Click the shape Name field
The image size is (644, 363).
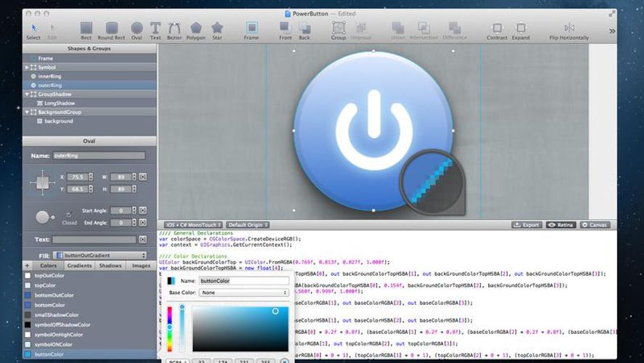[x=99, y=156]
